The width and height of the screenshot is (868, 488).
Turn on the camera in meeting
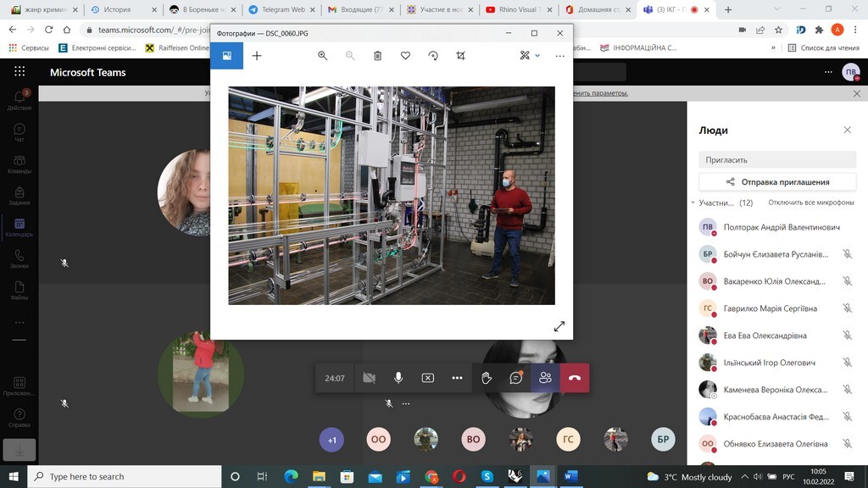369,378
